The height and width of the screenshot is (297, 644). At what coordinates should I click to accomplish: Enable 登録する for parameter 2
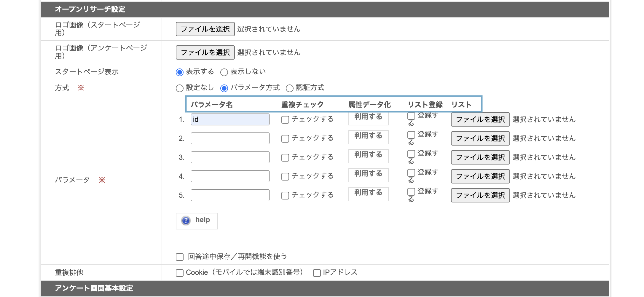tap(411, 135)
